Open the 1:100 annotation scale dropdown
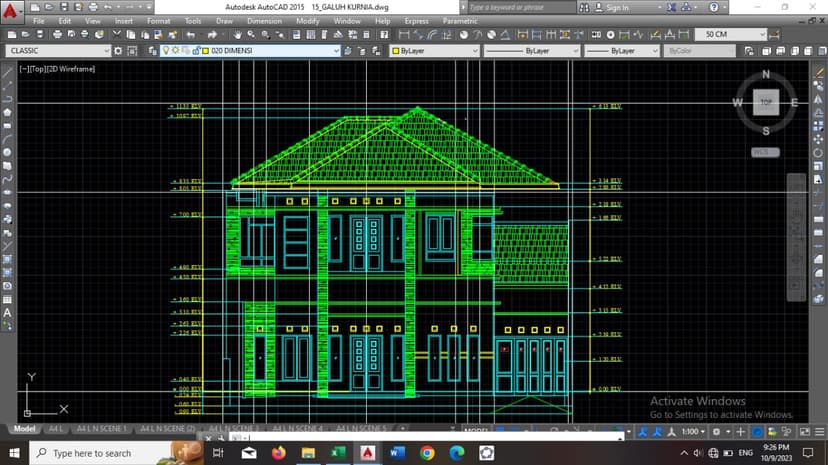The height and width of the screenshot is (465, 828). (x=693, y=432)
